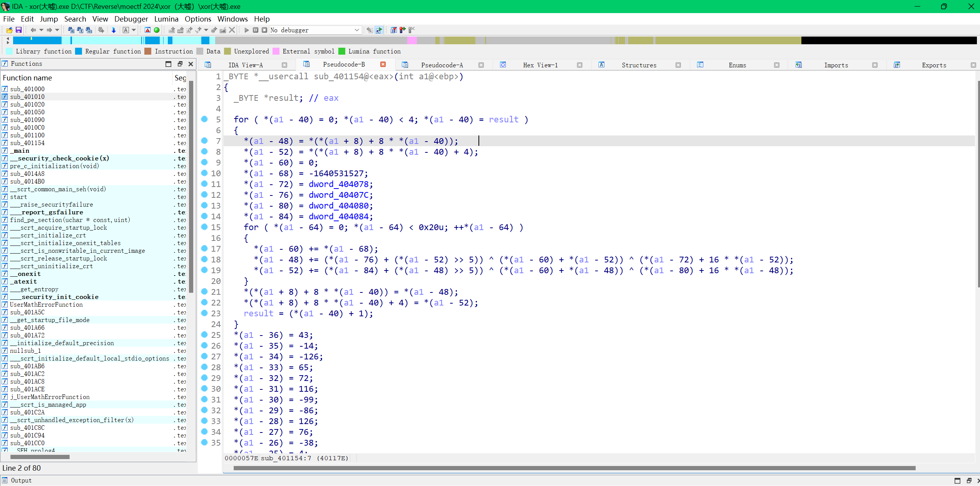Click the functions list horizontal scrollbar

(x=40, y=457)
